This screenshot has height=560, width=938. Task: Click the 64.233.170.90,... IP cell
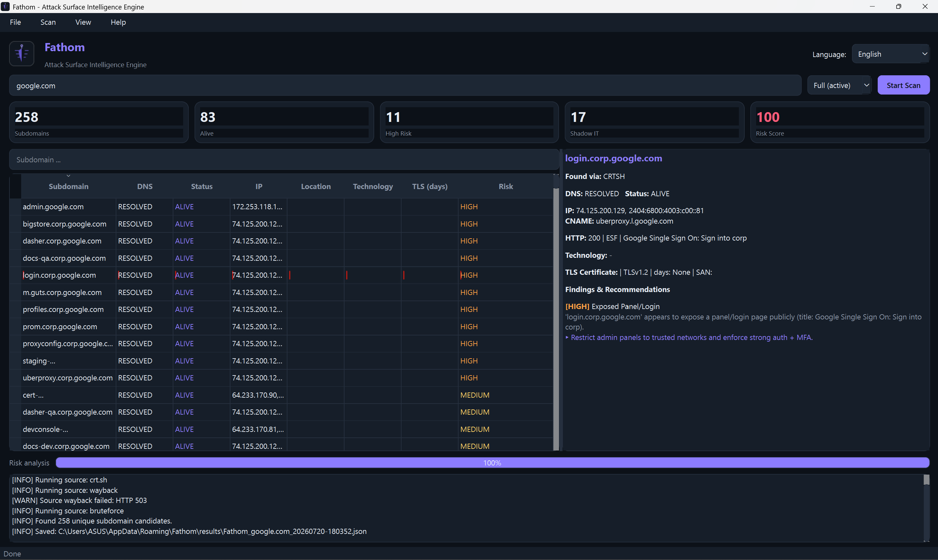click(x=258, y=395)
